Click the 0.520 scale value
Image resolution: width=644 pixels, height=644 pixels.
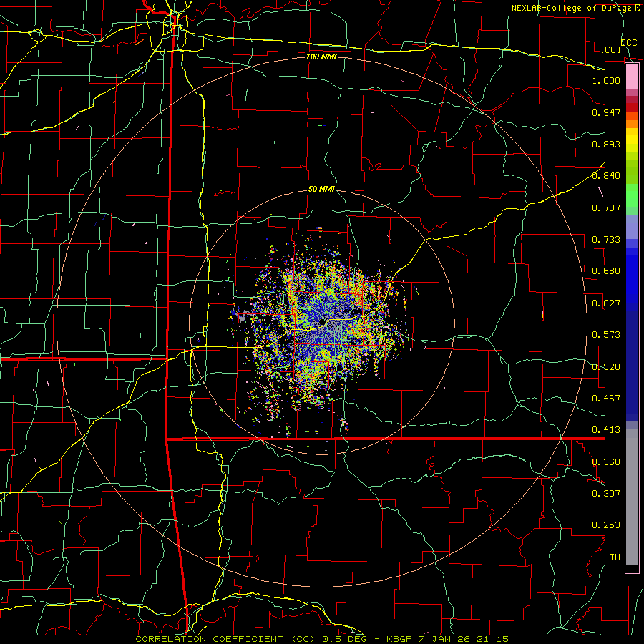coord(606,367)
